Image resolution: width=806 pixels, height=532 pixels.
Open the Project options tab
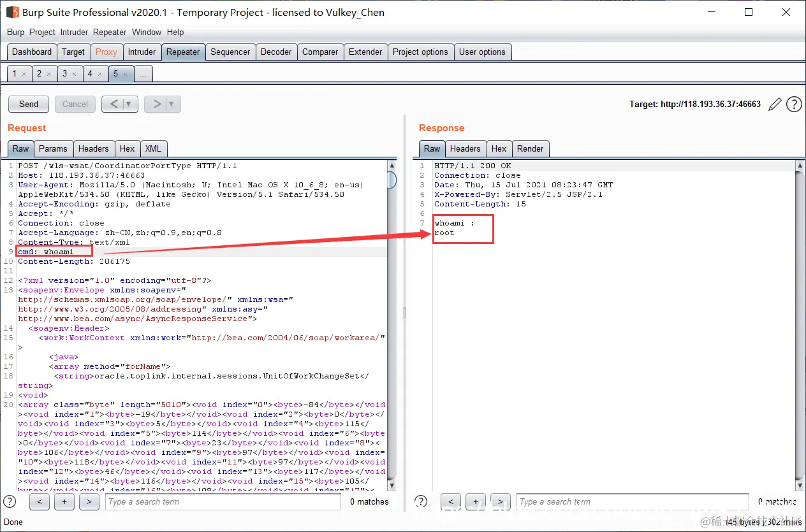coord(420,52)
